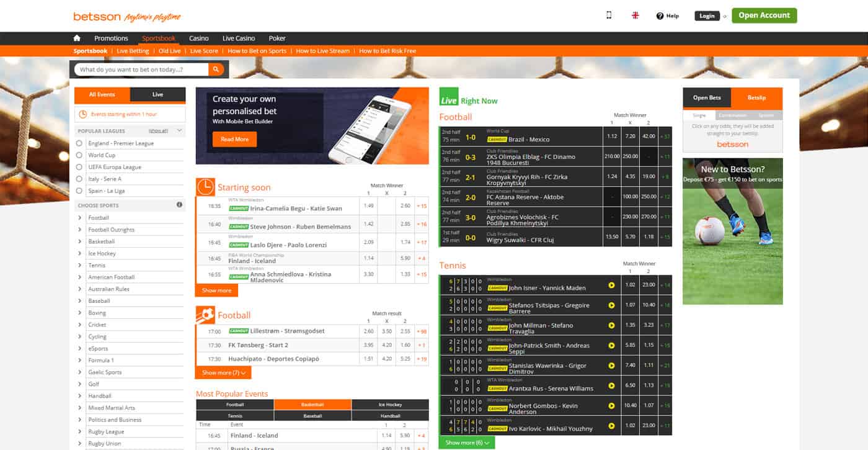
Task: Click the Help question mark icon
Action: point(660,16)
